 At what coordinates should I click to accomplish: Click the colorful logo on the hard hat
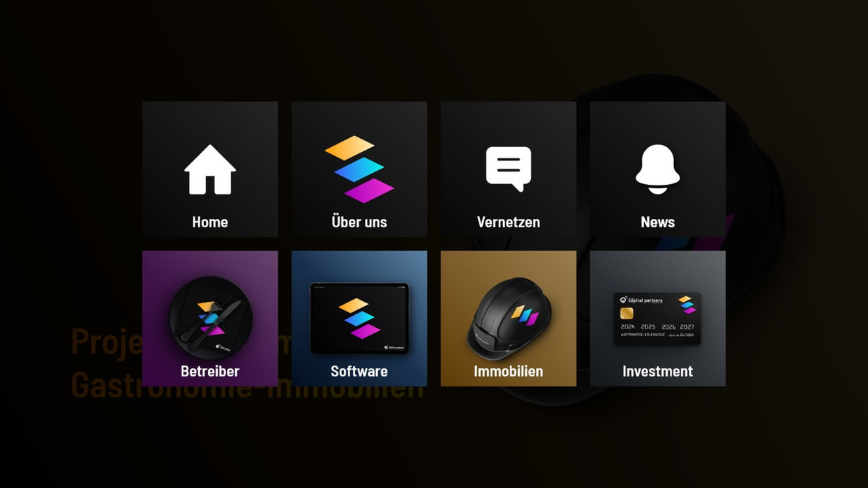point(525,315)
